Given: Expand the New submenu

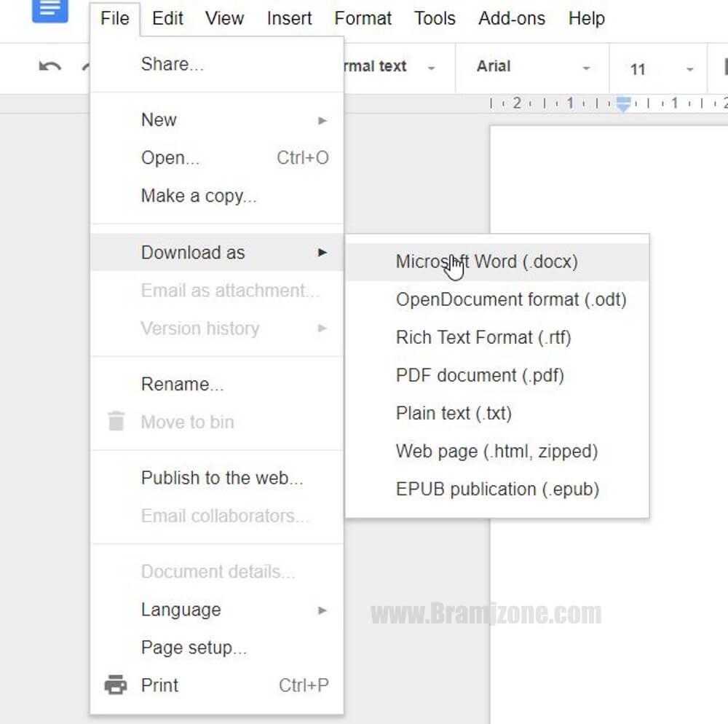Looking at the screenshot, I should point(217,119).
